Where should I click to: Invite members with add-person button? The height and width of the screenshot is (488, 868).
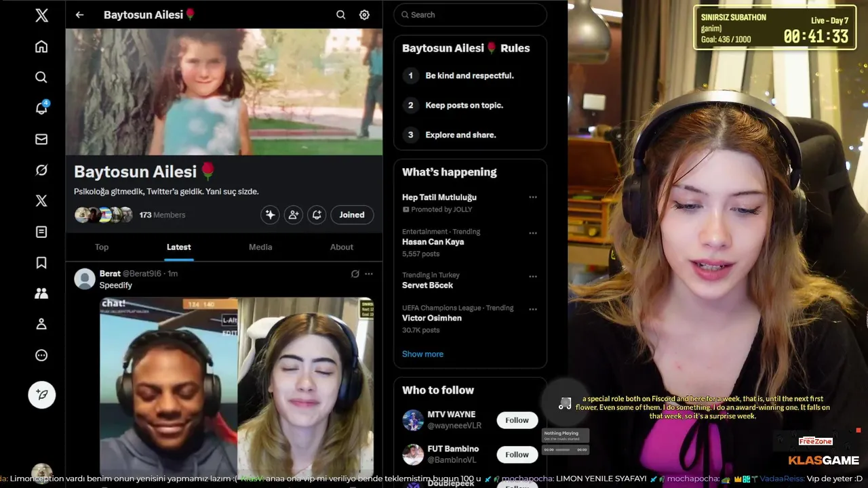(294, 215)
